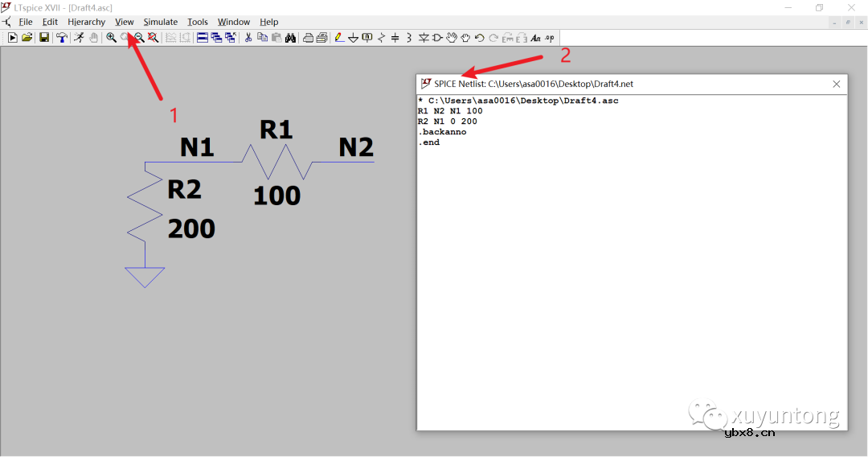This screenshot has height=457, width=868.
Task: Open the View menu
Action: click(x=125, y=22)
